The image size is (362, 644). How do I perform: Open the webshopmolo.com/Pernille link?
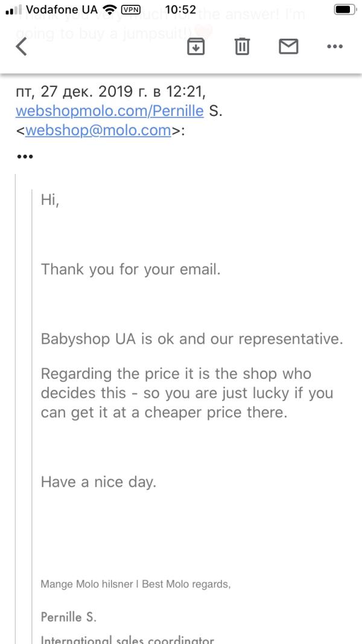(109, 111)
